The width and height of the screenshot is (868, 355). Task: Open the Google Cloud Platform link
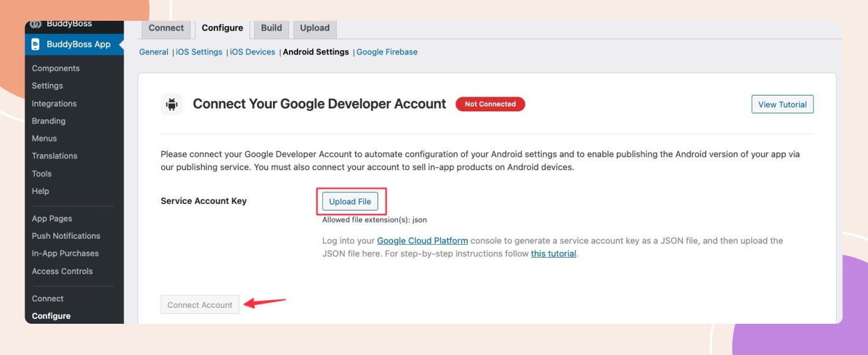[422, 241]
